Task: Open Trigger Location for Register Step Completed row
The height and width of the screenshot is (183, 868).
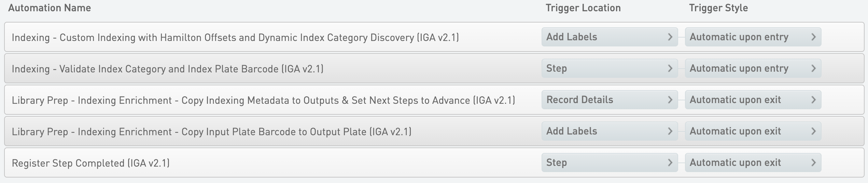Action: point(609,163)
